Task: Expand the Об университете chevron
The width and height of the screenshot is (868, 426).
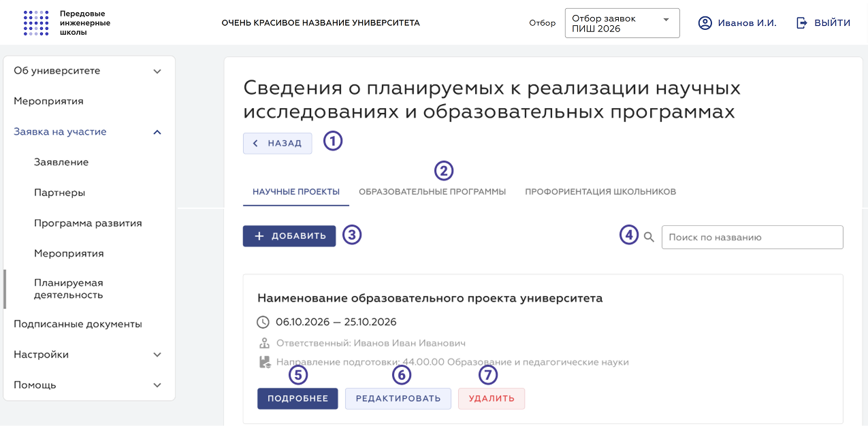Action: pos(157,71)
